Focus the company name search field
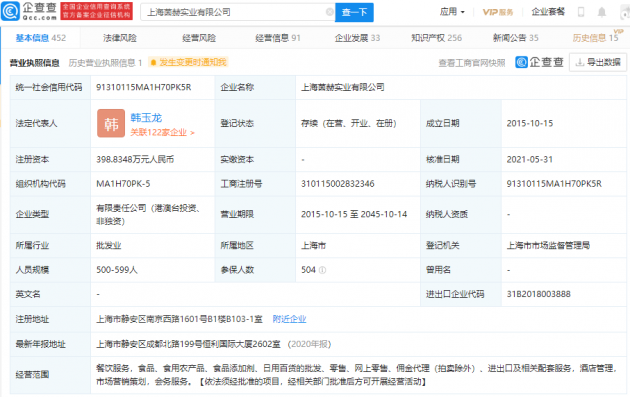This screenshot has width=630, height=397. click(x=236, y=12)
